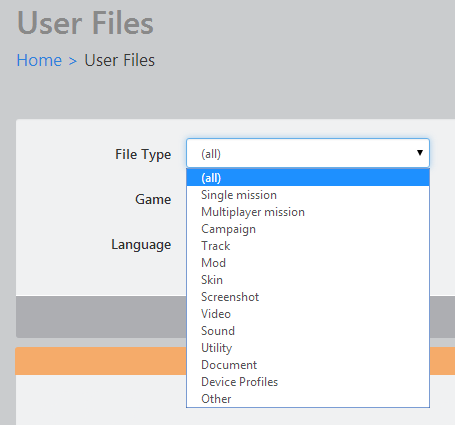Pick Other from file types
Viewport: 455px width, 425px height.
pyautogui.click(x=308, y=399)
